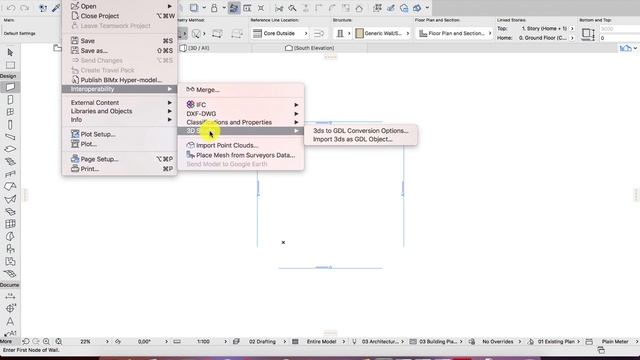The image size is (640, 360).
Task: Select the Column tool in toolbox
Action: tap(10, 124)
